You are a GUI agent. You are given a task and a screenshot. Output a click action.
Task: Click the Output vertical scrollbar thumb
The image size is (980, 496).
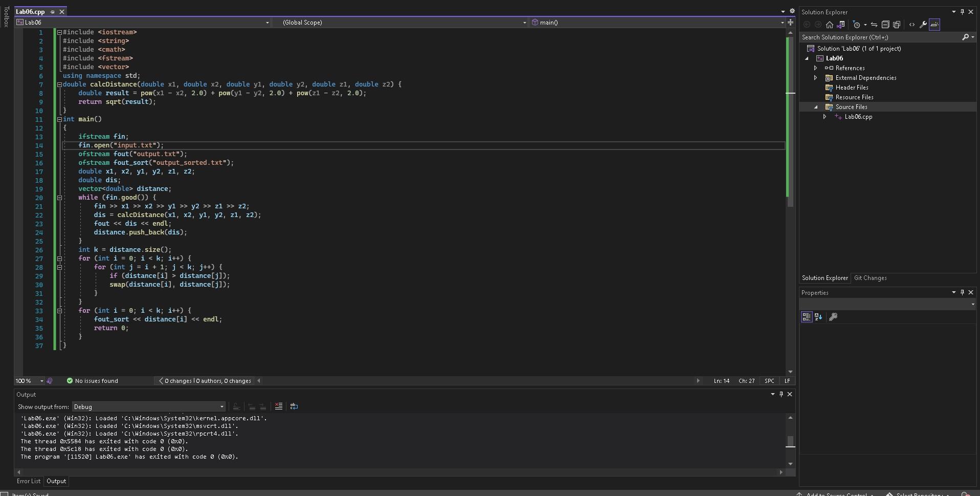(790, 441)
